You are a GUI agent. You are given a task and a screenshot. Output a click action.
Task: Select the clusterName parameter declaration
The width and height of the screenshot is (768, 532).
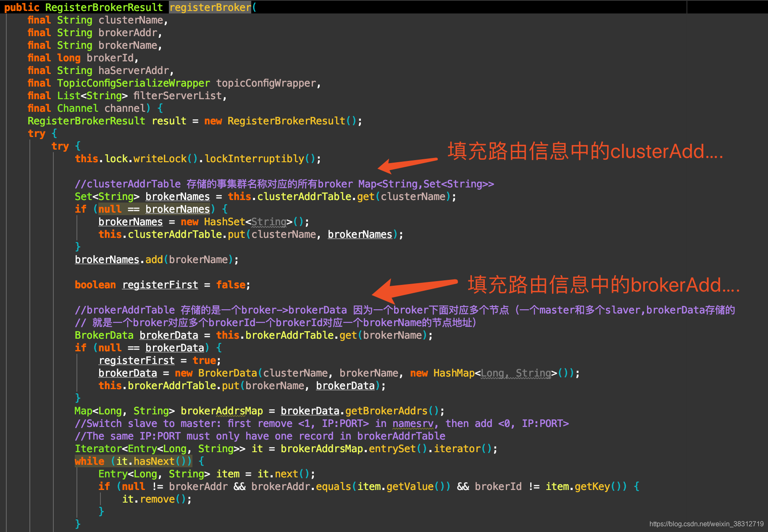(x=97, y=20)
